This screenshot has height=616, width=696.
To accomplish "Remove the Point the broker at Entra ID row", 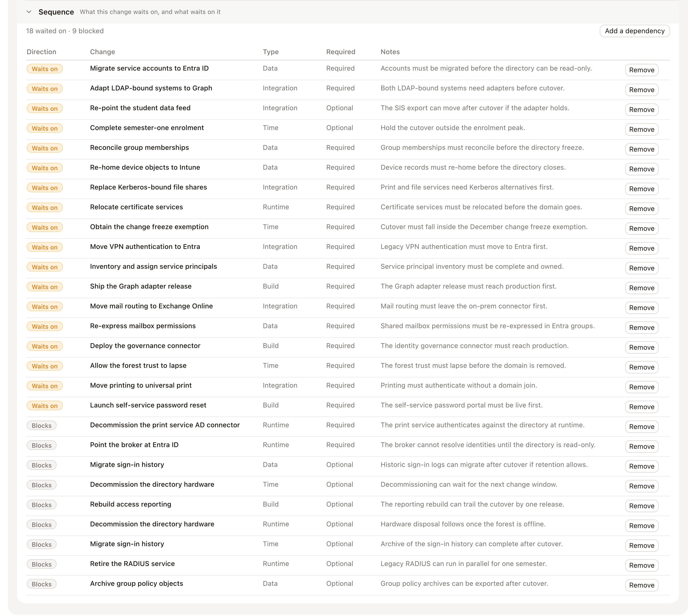I will click(642, 446).
